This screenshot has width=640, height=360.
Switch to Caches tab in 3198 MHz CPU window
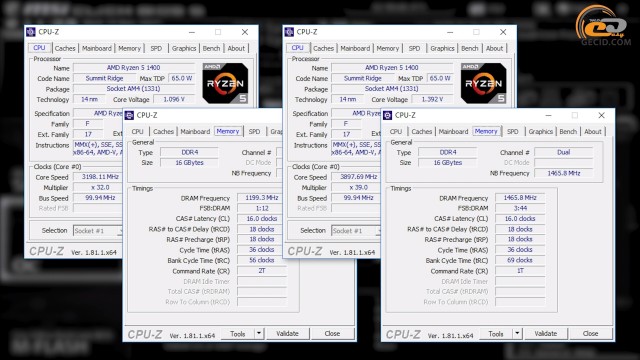coord(65,48)
